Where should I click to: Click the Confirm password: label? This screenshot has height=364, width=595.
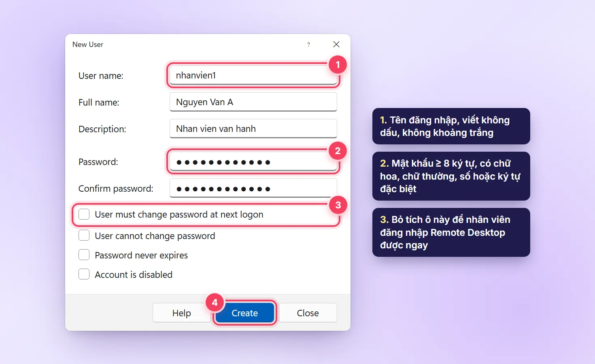[116, 188]
